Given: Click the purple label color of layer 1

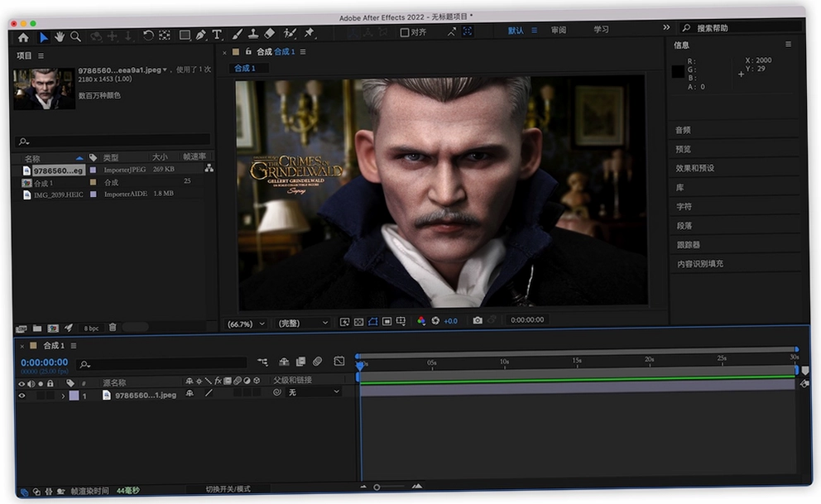Looking at the screenshot, I should [x=74, y=396].
